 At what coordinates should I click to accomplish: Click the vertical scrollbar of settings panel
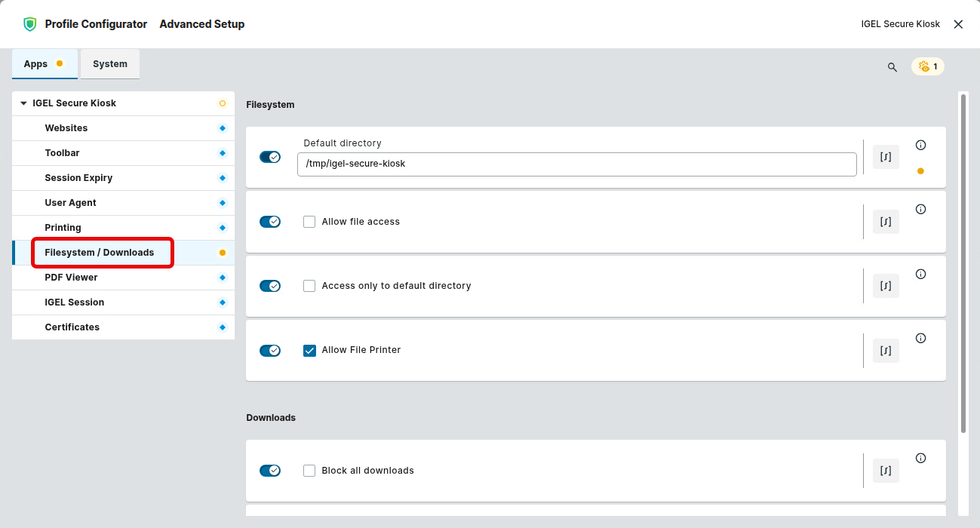[x=963, y=264]
